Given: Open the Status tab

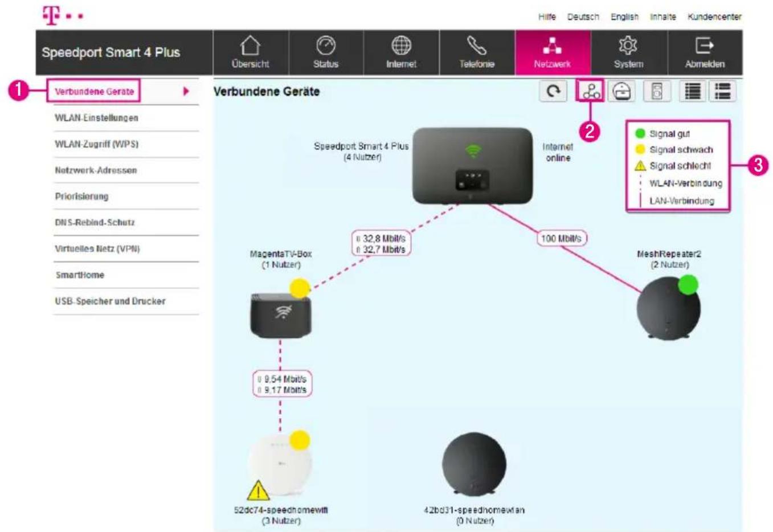Looking at the screenshot, I should click(326, 52).
